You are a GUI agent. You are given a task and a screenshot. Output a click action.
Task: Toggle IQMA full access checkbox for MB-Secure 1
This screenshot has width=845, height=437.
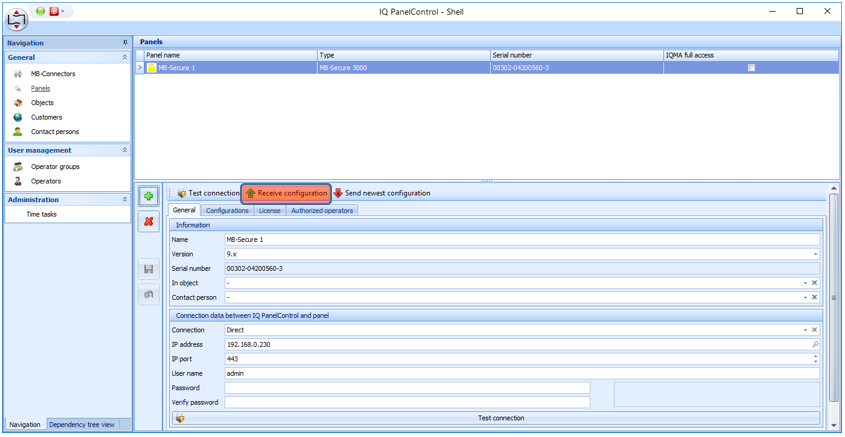[x=751, y=68]
